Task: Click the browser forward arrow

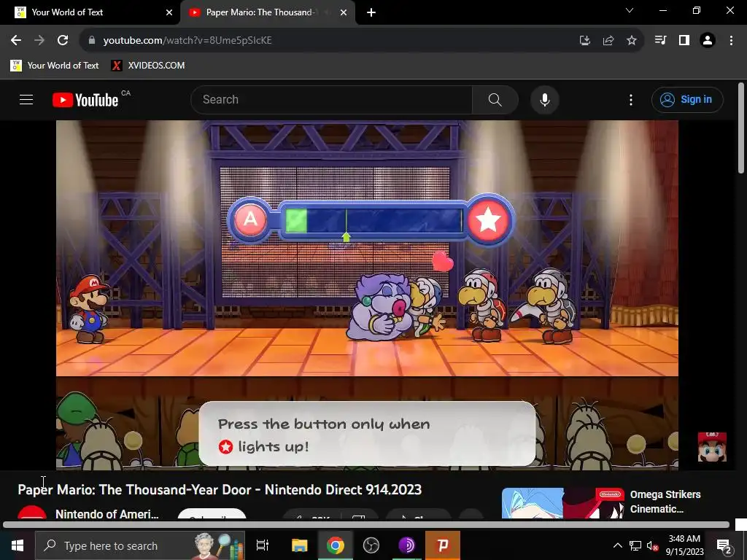Action: coord(39,41)
